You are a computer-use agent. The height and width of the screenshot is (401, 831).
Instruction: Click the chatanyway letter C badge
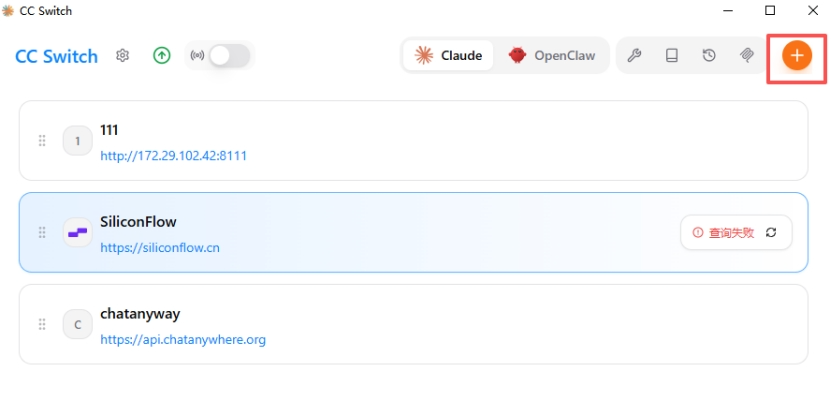coord(77,324)
